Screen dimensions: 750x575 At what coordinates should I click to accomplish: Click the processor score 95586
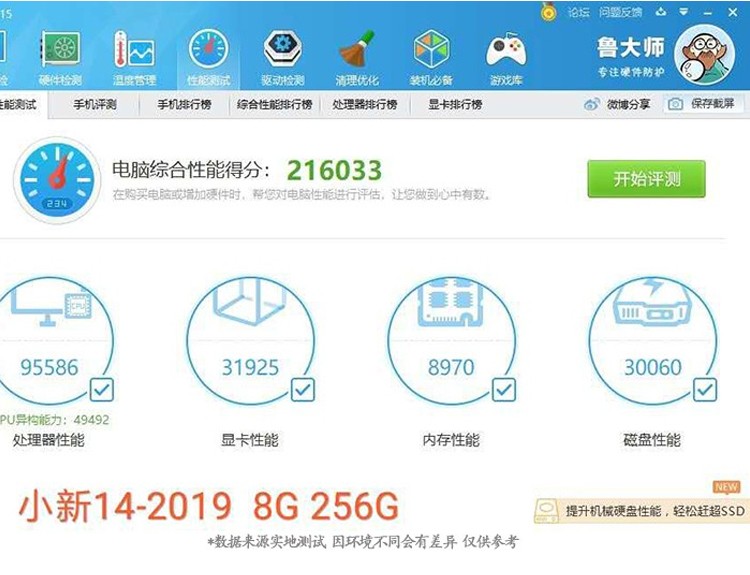click(x=49, y=367)
